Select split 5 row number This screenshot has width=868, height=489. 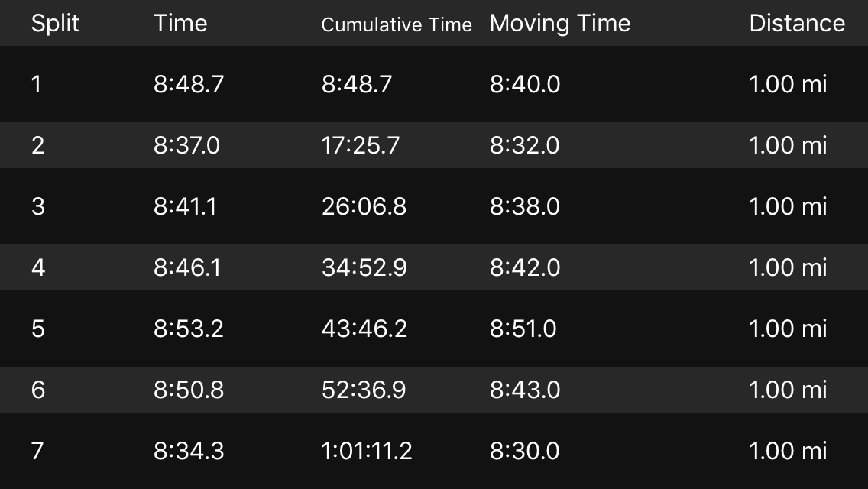click(x=38, y=329)
